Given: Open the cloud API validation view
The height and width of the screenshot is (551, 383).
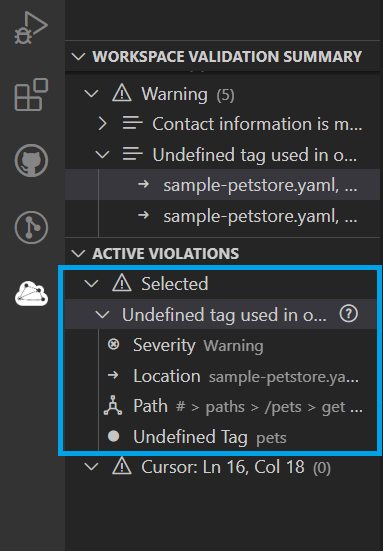Looking at the screenshot, I should [31, 294].
